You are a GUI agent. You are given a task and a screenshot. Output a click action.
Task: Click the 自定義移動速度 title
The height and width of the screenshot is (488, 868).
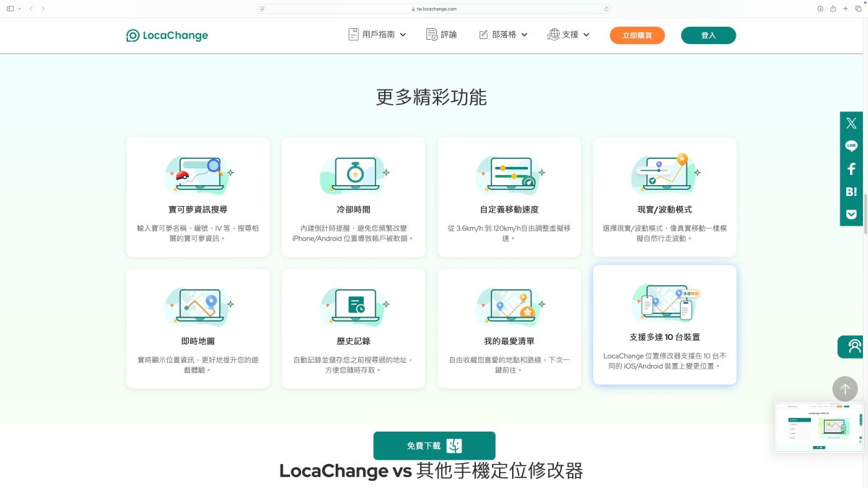(x=509, y=210)
